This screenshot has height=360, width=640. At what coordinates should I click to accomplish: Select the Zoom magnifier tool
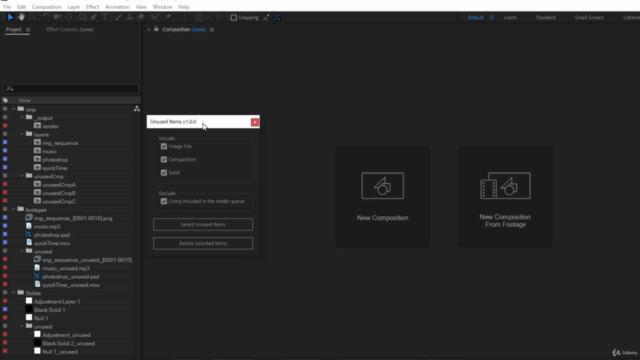point(32,17)
